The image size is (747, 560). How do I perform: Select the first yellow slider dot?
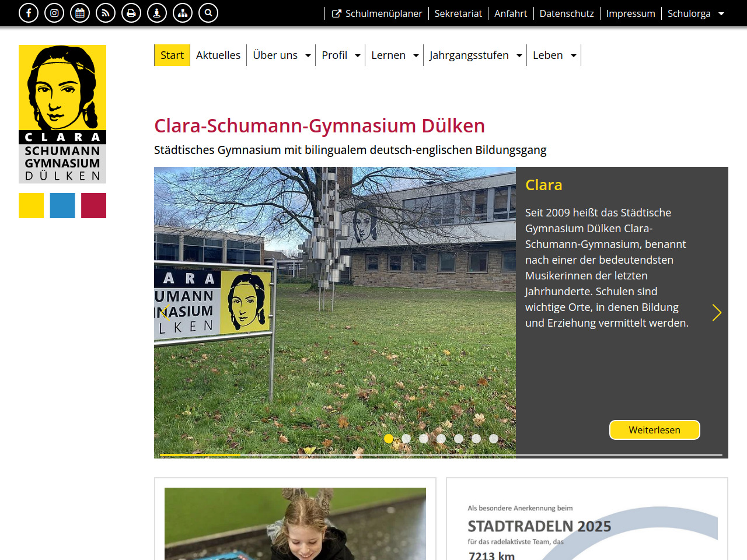[389, 439]
